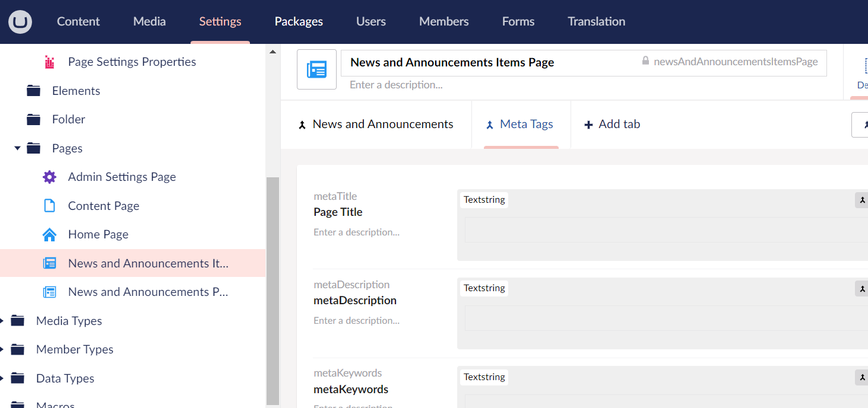Select Page Settings Properties tree item

(132, 62)
